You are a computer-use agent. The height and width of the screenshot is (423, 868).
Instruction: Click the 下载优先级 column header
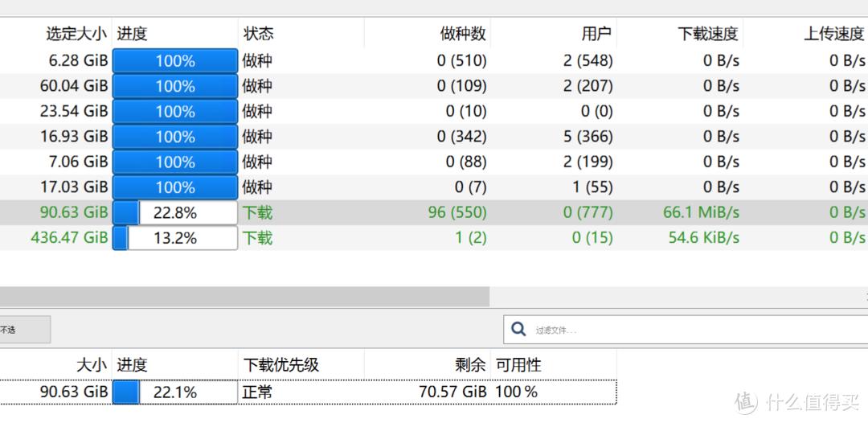click(x=280, y=365)
